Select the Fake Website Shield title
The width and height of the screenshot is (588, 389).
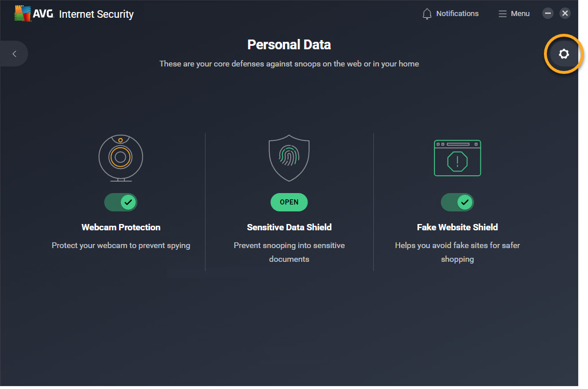(x=457, y=227)
